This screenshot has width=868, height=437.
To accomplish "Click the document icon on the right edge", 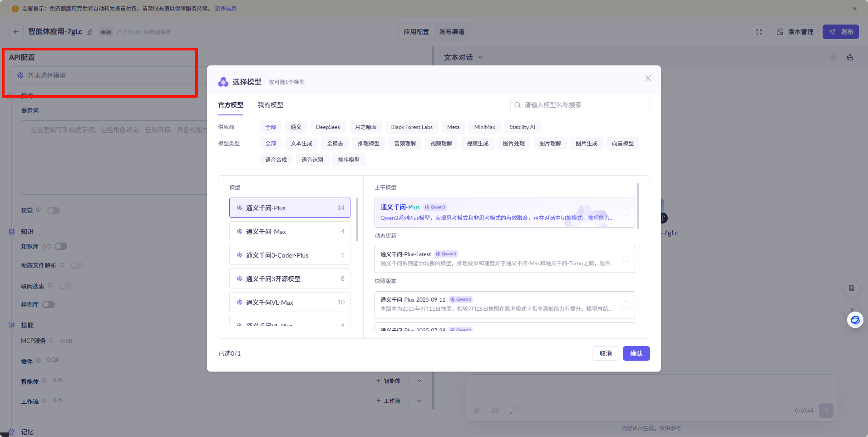I will click(852, 288).
